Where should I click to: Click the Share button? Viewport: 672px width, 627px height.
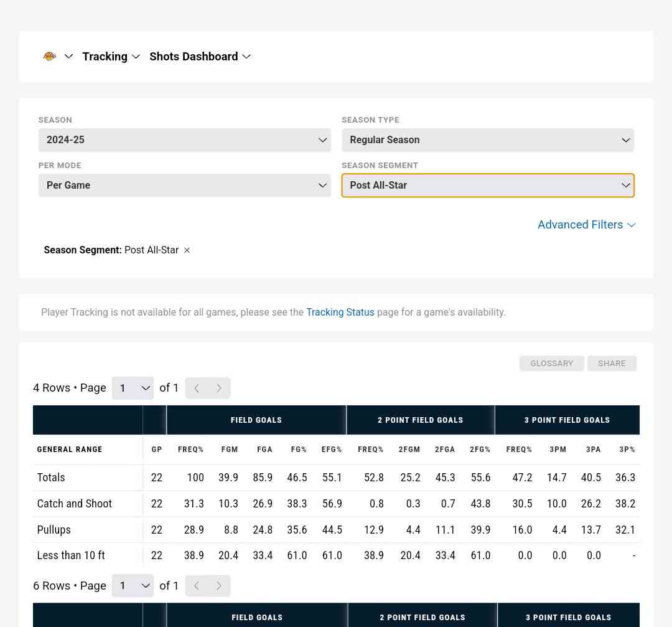612,364
